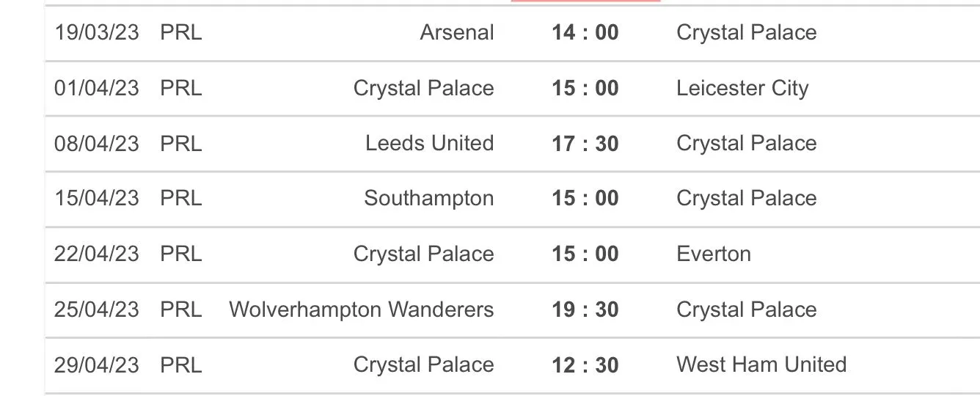
Task: Open the 15/04/23 fixture row date
Action: pos(96,198)
